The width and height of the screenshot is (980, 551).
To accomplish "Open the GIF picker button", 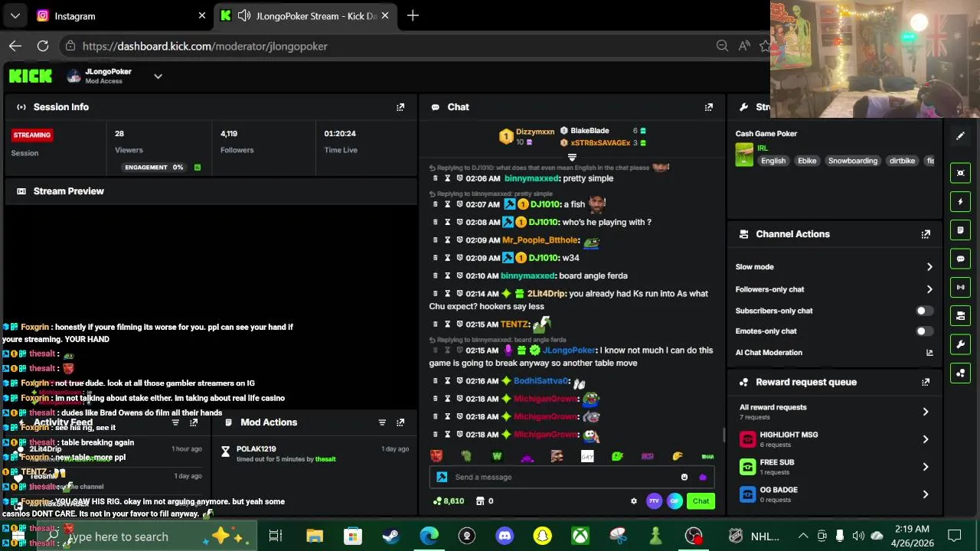I will pyautogui.click(x=675, y=501).
